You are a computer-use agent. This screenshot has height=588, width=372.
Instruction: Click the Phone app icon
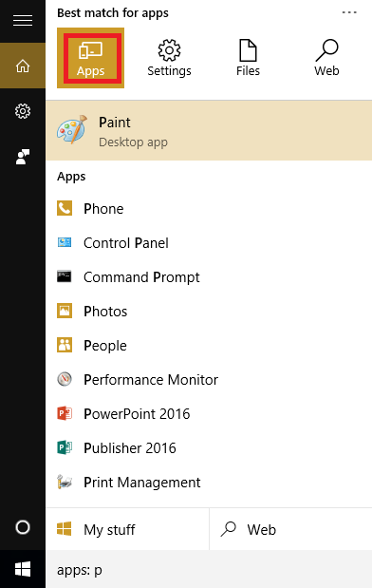(x=65, y=208)
